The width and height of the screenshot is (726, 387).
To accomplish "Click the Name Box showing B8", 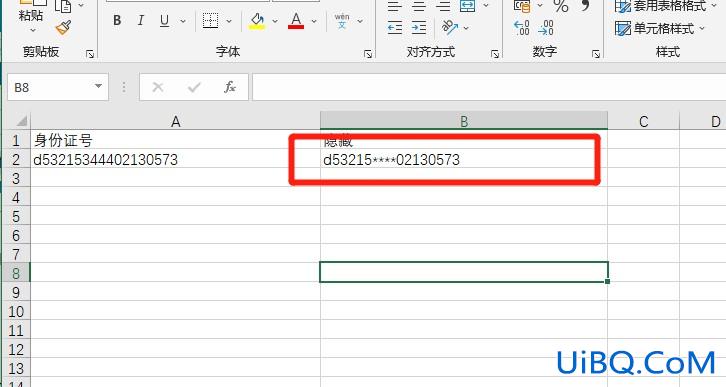I will tap(50, 87).
